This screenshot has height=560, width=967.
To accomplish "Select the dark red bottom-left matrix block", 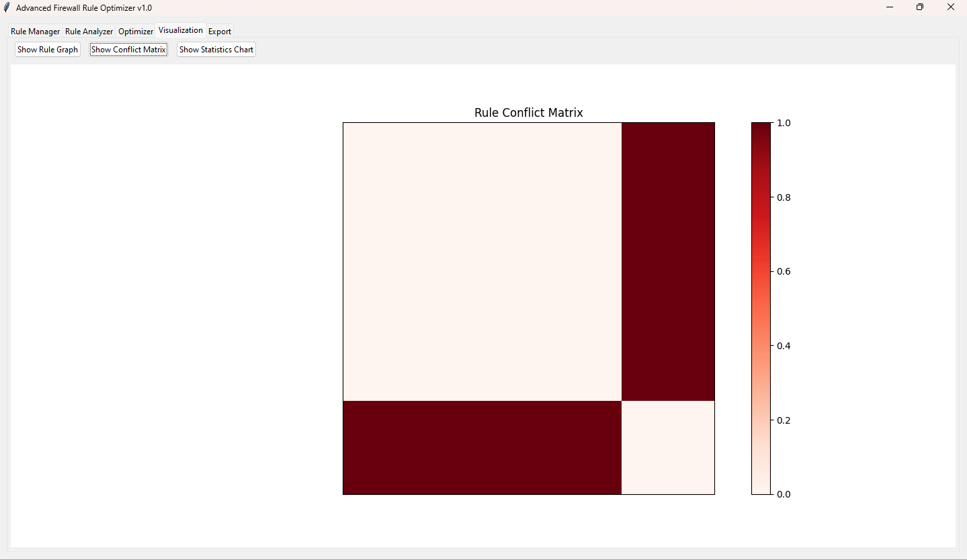I will (482, 447).
